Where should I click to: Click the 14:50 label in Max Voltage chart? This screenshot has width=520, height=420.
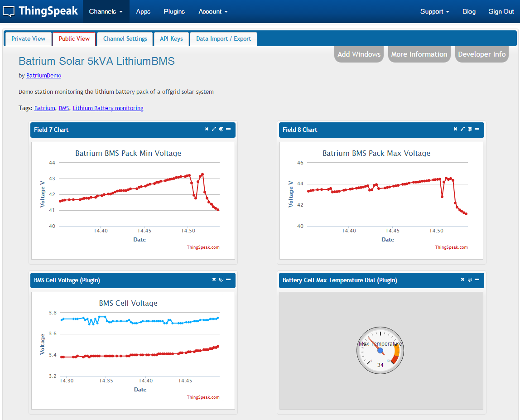point(436,231)
